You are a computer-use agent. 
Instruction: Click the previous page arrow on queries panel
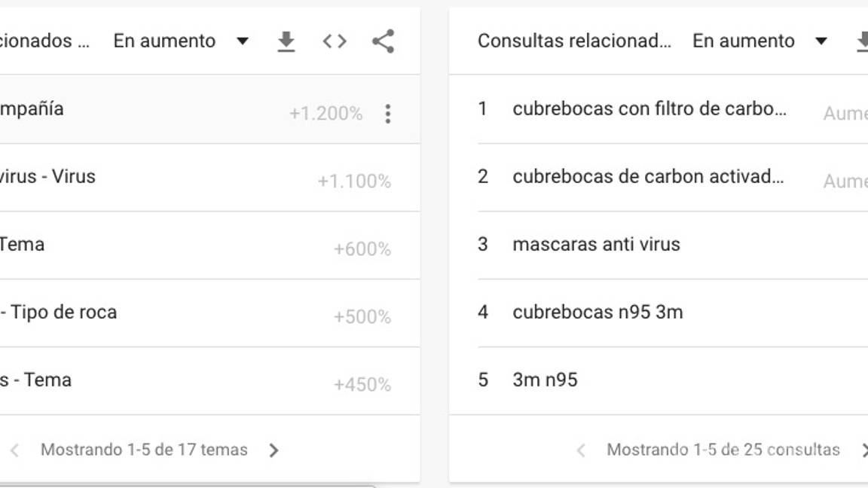(581, 450)
